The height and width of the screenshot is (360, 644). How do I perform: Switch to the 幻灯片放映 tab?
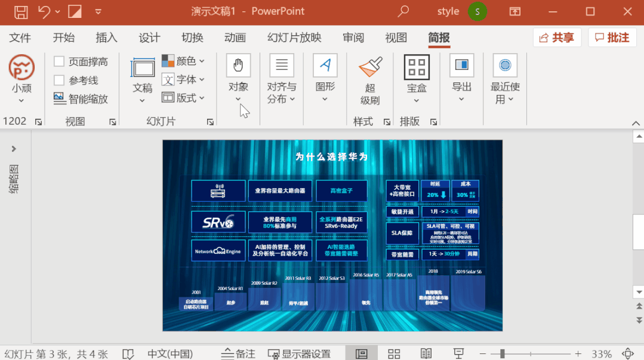tap(294, 38)
